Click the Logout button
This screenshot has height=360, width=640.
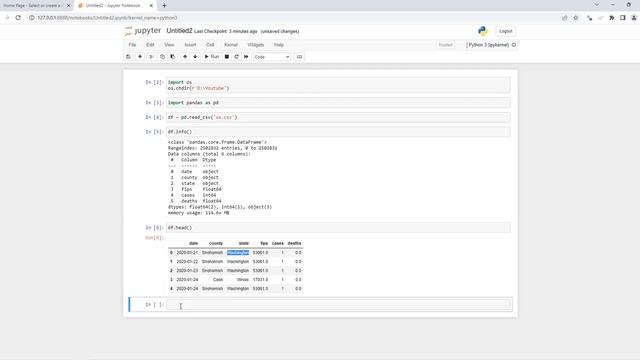point(505,31)
